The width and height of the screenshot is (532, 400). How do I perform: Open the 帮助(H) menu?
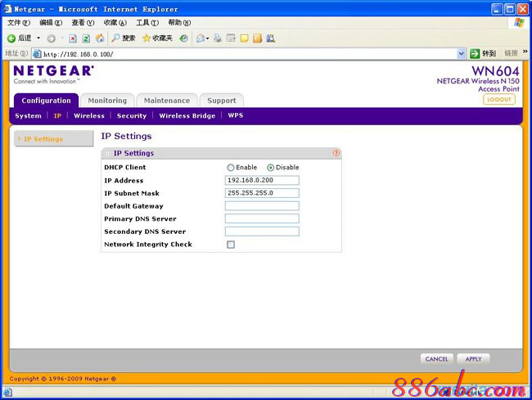179,23
